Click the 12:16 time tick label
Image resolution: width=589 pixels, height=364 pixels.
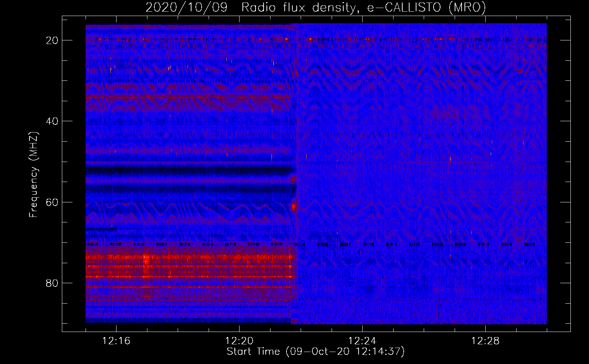(x=116, y=341)
